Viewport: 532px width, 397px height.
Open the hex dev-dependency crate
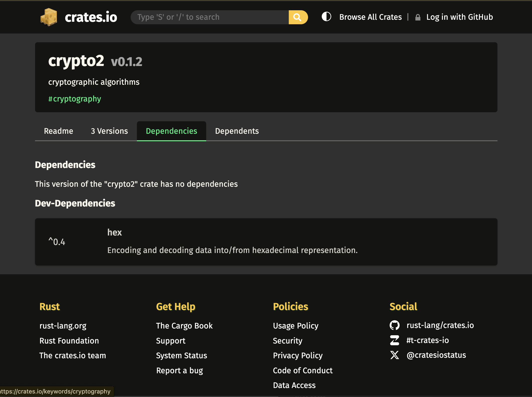(115, 232)
